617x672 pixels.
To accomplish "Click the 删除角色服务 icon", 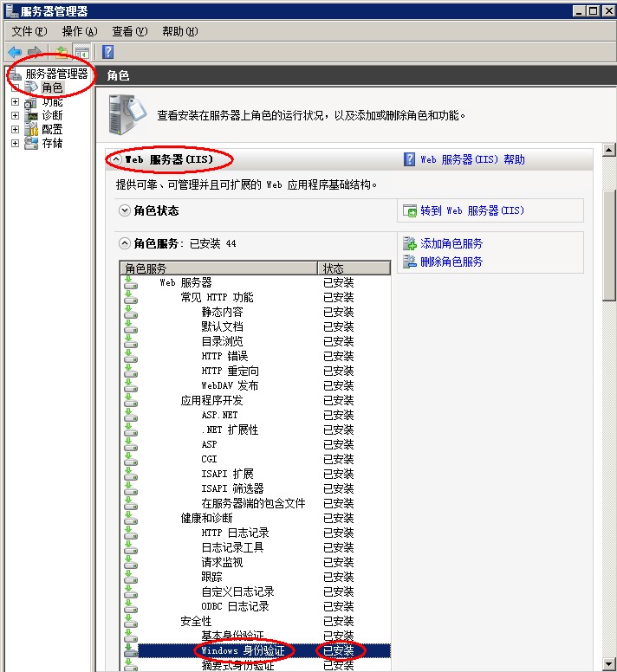I will tap(410, 262).
